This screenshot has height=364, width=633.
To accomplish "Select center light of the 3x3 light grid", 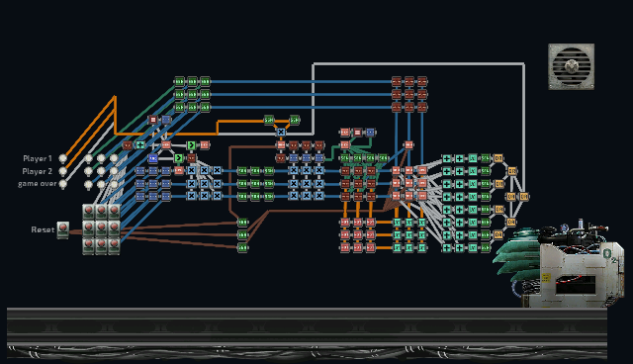I will pyautogui.click(x=101, y=171).
